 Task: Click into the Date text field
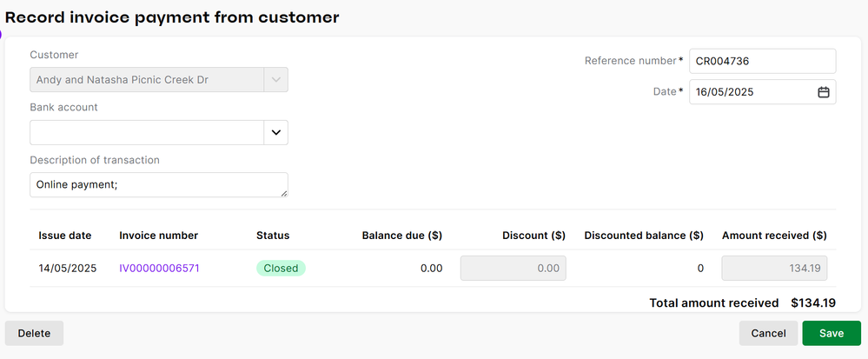pyautogui.click(x=751, y=92)
